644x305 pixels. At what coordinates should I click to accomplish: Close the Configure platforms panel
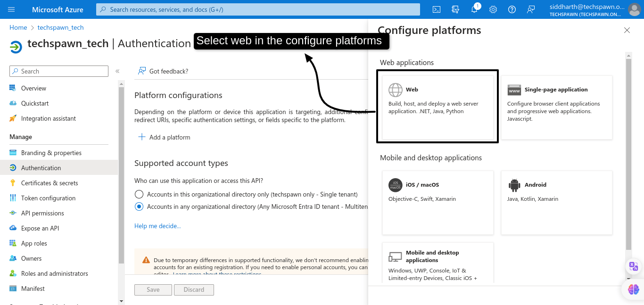[x=627, y=30]
